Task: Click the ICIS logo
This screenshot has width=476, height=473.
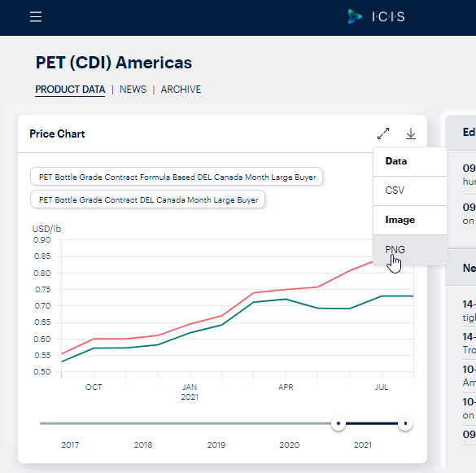Action: tap(376, 16)
